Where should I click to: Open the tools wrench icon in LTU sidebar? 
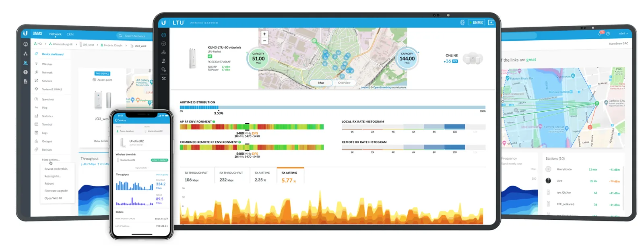pyautogui.click(x=164, y=78)
